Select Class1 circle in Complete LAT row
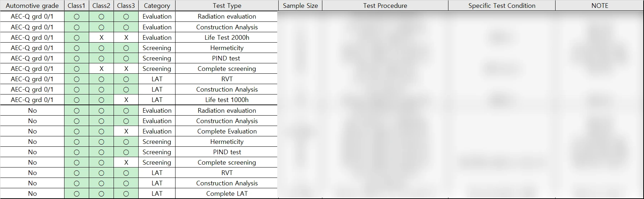Viewport: 644px width, 199px height. (x=76, y=194)
